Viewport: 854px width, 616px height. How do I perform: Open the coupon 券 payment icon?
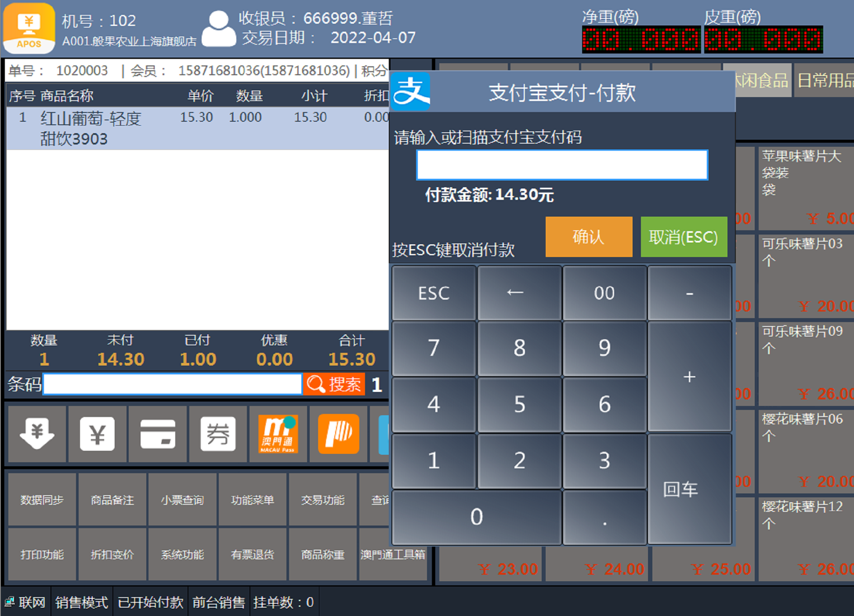point(218,434)
